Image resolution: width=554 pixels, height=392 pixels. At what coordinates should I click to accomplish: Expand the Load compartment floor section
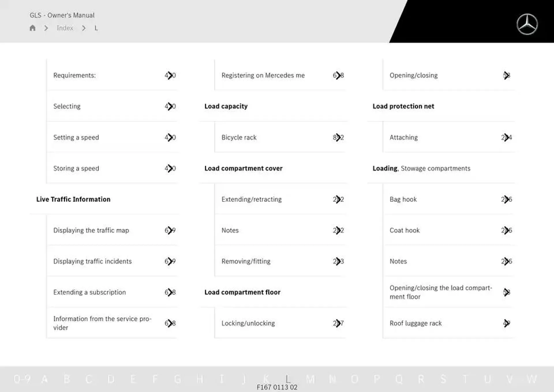coord(242,292)
